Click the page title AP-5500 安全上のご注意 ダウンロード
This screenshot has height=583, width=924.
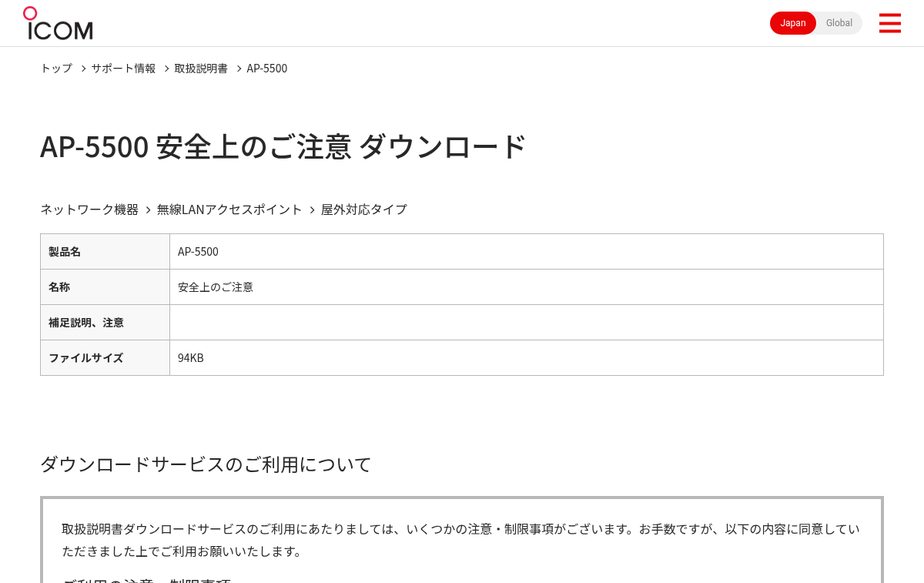tap(283, 146)
